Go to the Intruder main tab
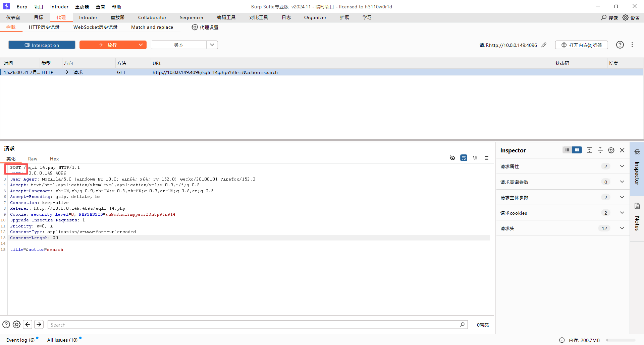The width and height of the screenshot is (644, 345). (x=88, y=17)
